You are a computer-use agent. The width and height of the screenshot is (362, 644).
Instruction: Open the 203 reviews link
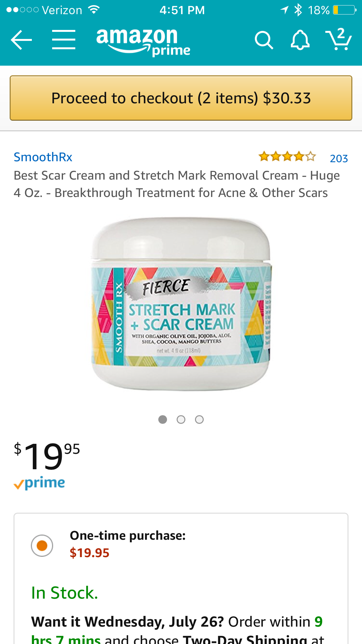(x=339, y=158)
